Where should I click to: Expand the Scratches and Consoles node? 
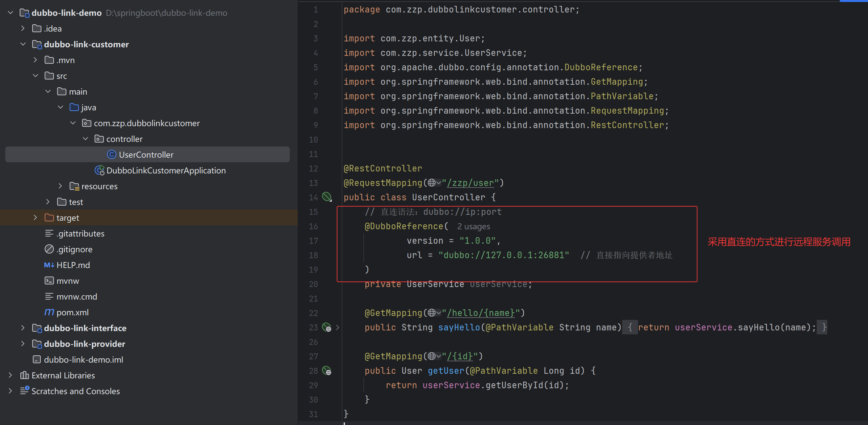click(x=10, y=391)
